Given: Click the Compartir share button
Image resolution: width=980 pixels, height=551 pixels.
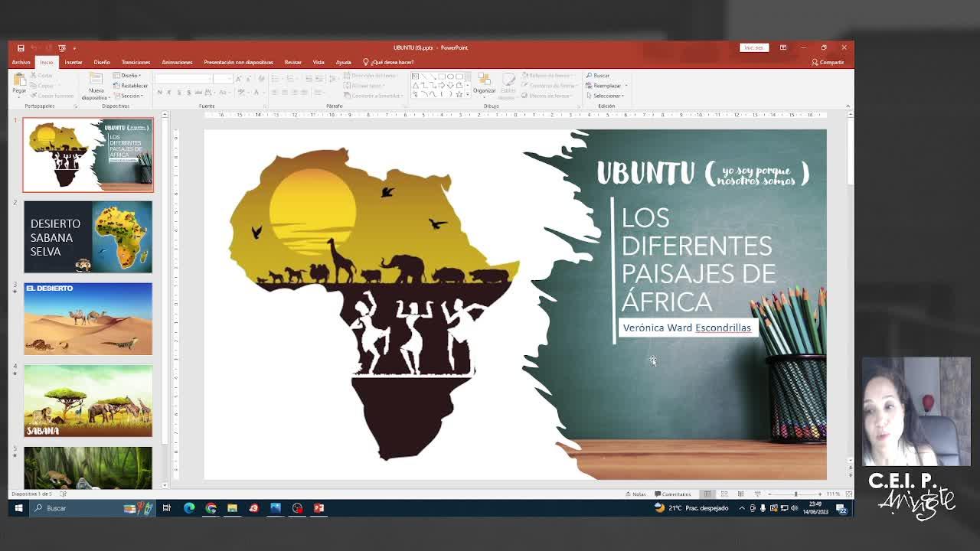Looking at the screenshot, I should coord(828,62).
